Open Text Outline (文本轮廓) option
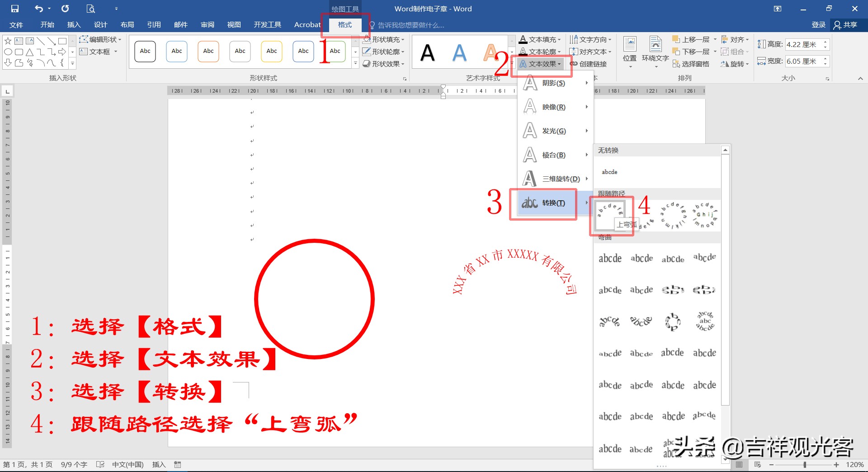 pyautogui.click(x=540, y=52)
